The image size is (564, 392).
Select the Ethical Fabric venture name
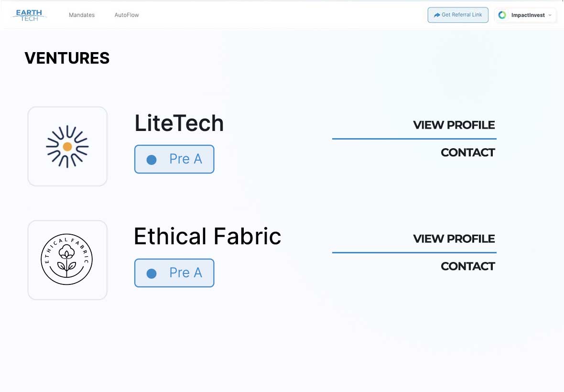point(207,237)
